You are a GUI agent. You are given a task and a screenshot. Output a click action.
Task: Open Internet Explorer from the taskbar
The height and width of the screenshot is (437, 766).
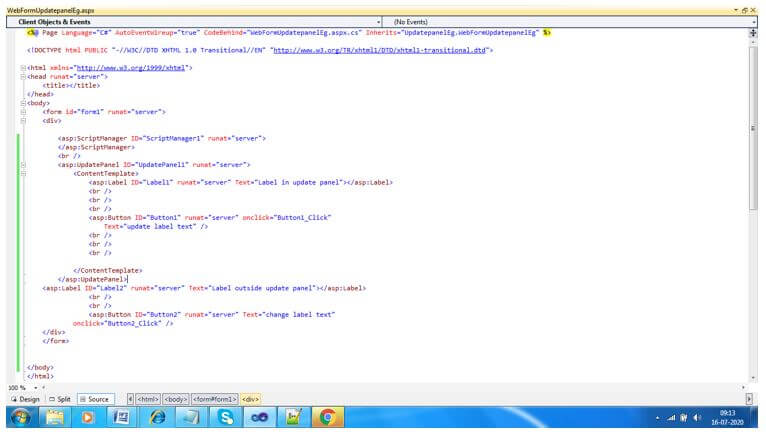click(x=157, y=417)
